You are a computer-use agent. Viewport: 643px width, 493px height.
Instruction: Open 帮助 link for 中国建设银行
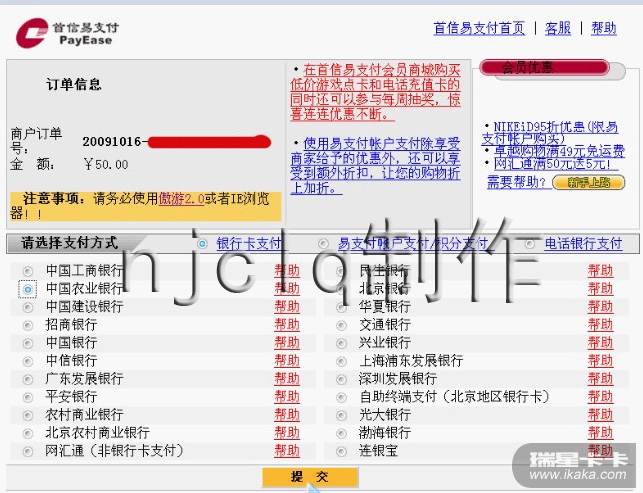click(287, 307)
